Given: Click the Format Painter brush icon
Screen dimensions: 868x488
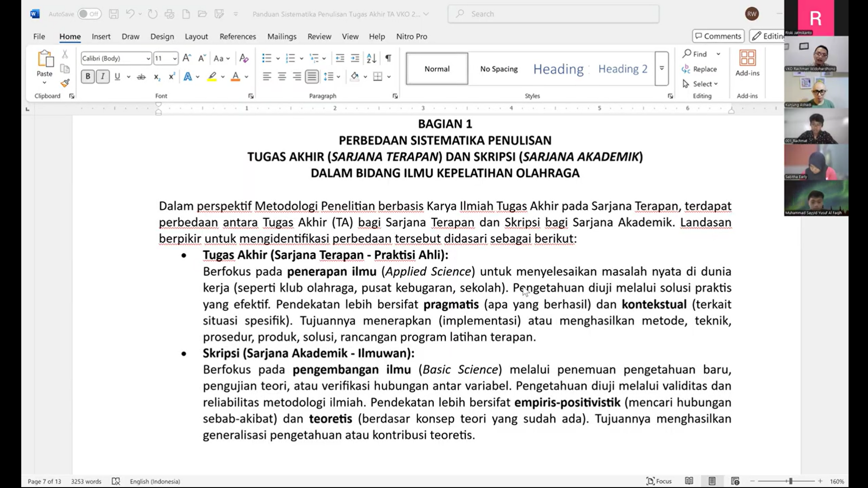Looking at the screenshot, I should (x=65, y=83).
